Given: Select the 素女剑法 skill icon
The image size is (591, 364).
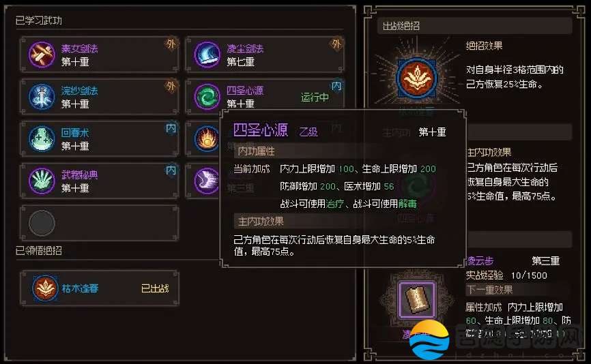Looking at the screenshot, I should [42, 55].
